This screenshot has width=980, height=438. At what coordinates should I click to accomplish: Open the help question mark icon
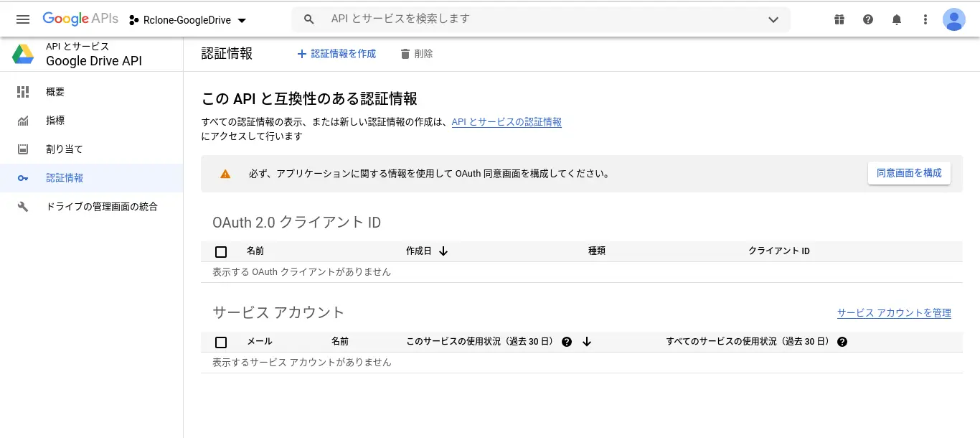(x=868, y=19)
